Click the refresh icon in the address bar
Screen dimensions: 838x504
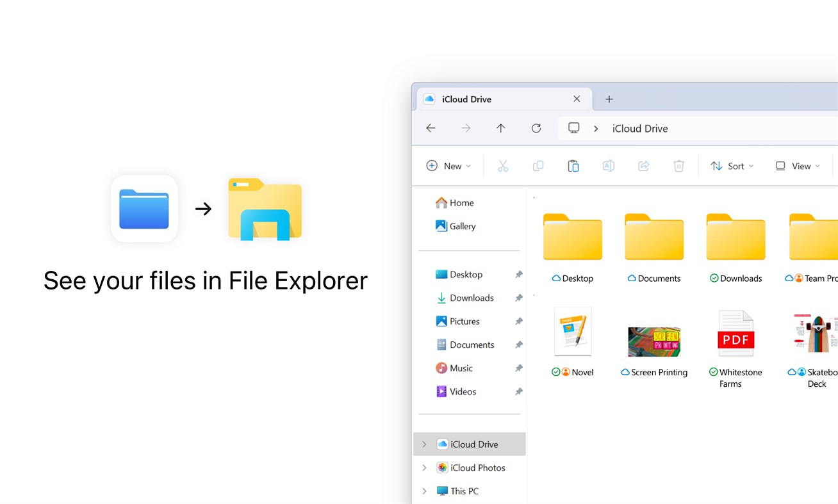(536, 127)
